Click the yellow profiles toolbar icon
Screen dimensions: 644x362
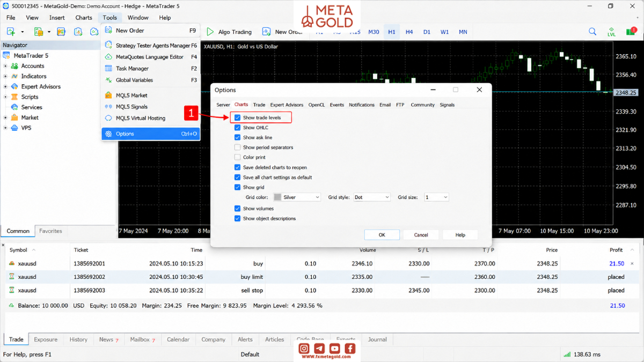[39, 32]
